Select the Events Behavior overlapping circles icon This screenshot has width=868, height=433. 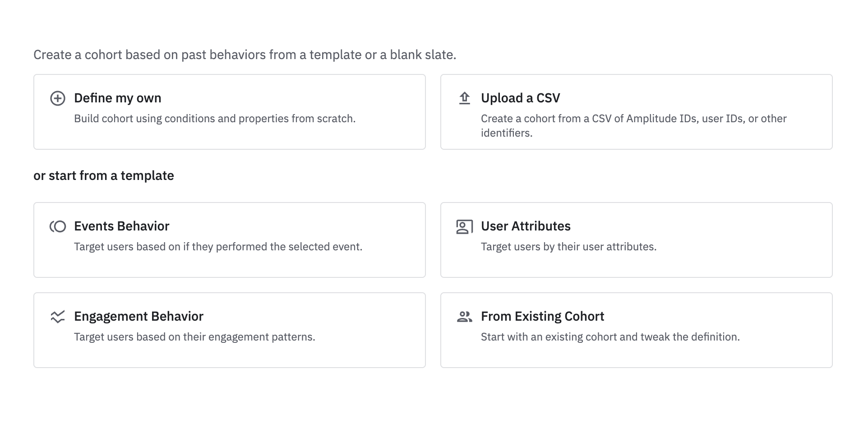(x=58, y=226)
